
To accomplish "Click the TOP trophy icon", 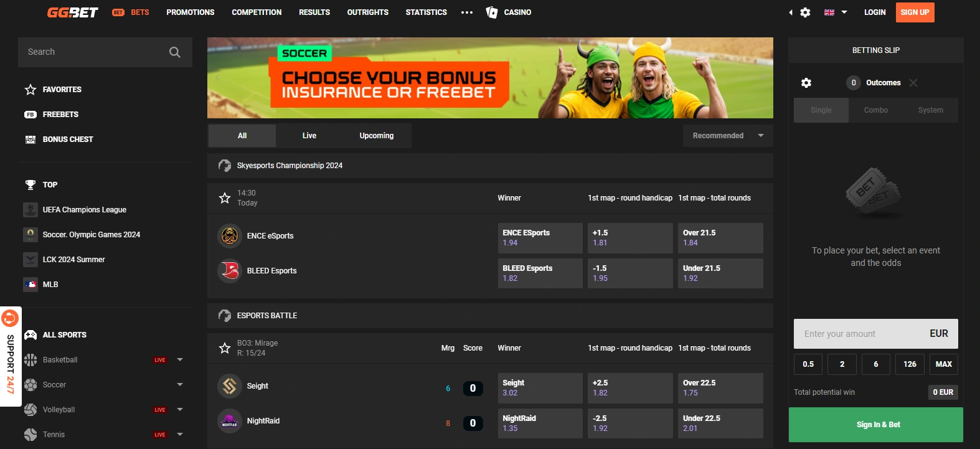I will pyautogui.click(x=31, y=185).
